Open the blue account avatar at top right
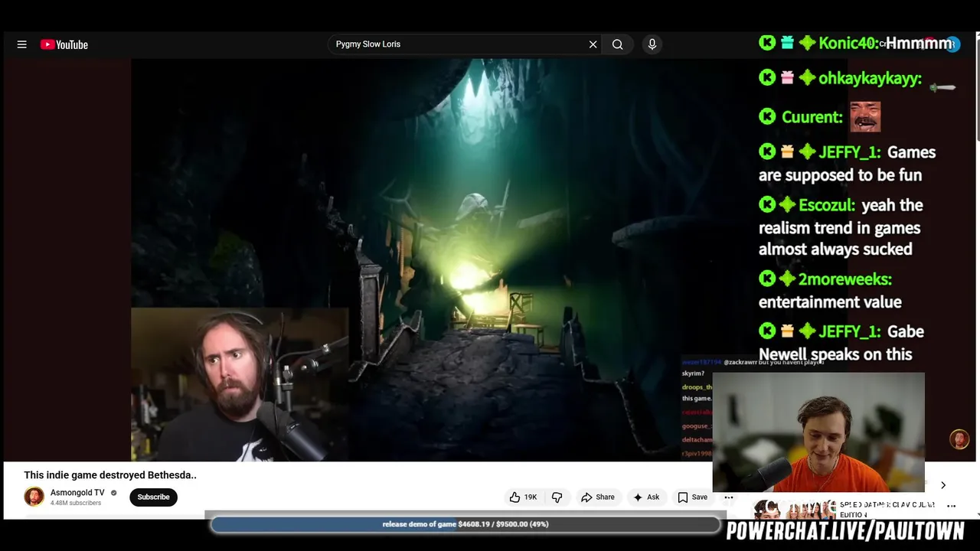 (952, 44)
